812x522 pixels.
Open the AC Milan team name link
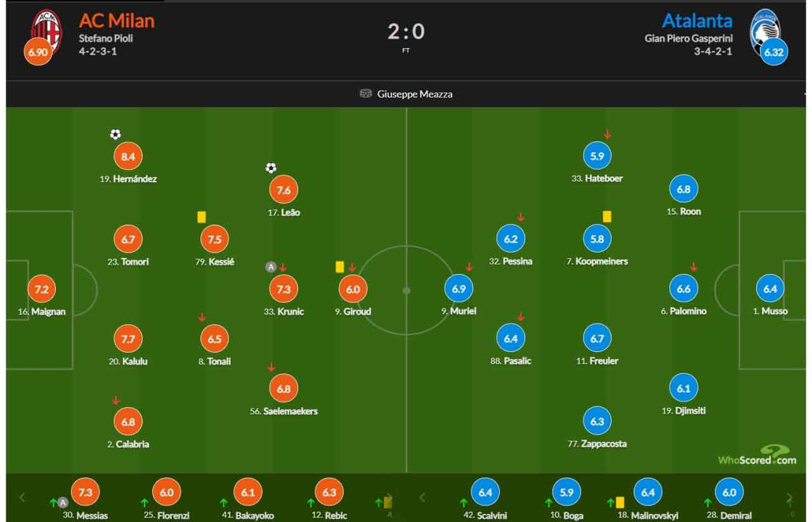coord(117,20)
